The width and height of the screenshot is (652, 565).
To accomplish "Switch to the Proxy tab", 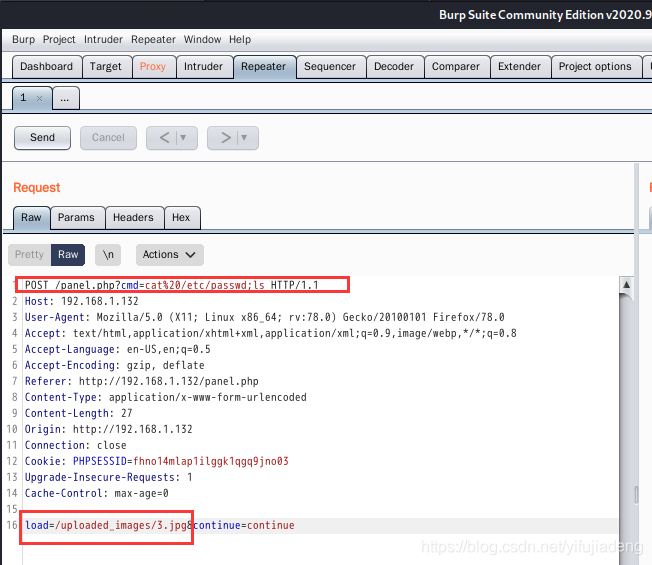I will point(153,67).
